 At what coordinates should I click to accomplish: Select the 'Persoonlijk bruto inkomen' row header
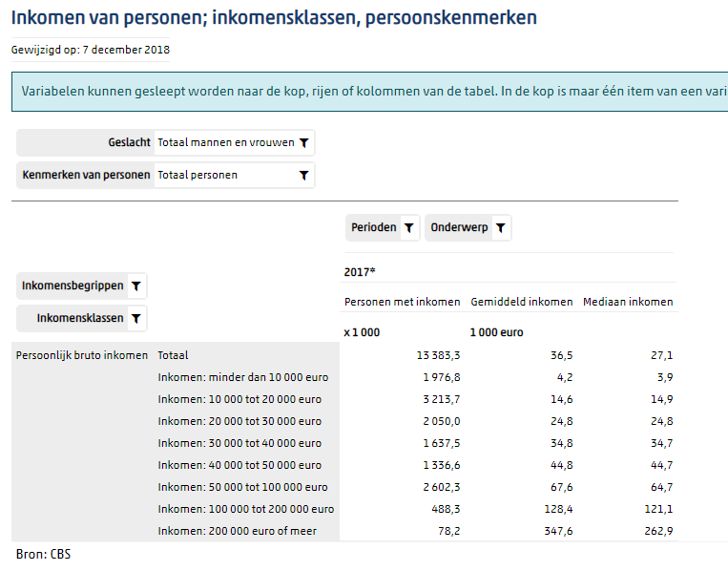[82, 355]
